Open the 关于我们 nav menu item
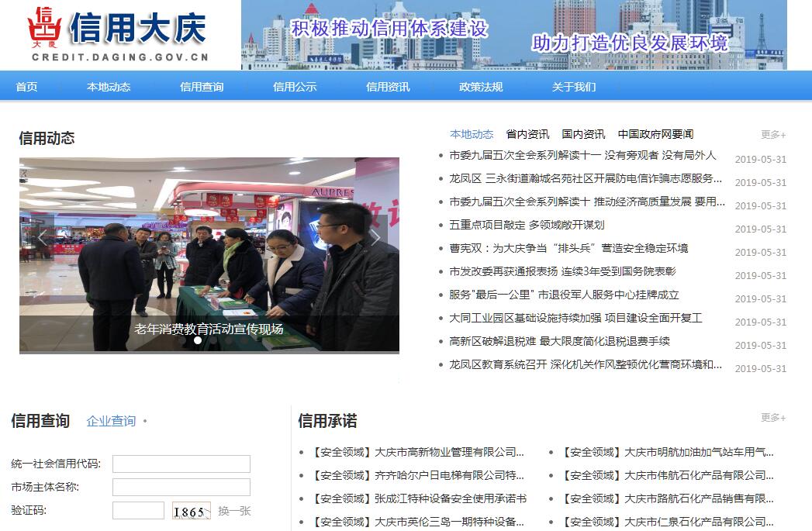This screenshot has width=812, height=531. tap(574, 86)
